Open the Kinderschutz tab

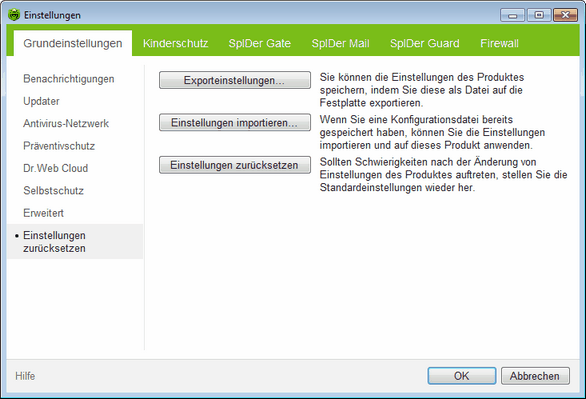[175, 43]
